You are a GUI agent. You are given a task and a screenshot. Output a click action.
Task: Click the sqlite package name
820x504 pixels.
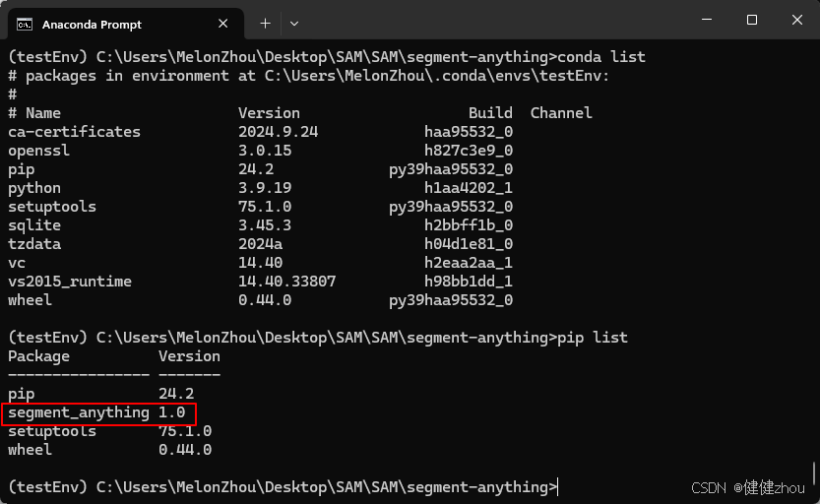tap(34, 225)
